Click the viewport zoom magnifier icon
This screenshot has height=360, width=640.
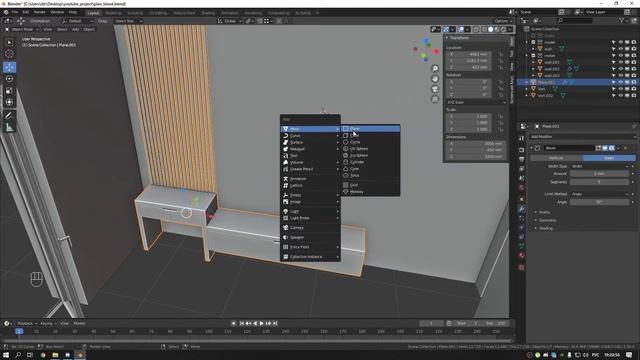coord(435,68)
